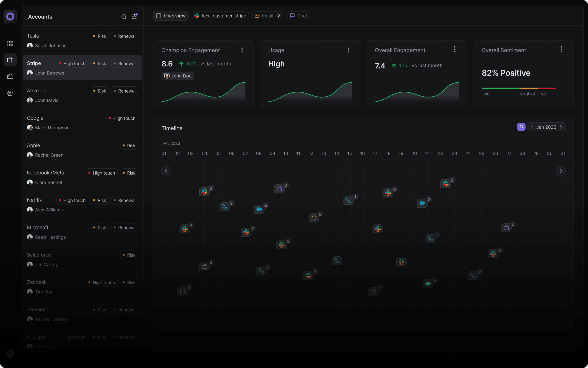Open the wallet icon in the left sidebar

pos(10,76)
